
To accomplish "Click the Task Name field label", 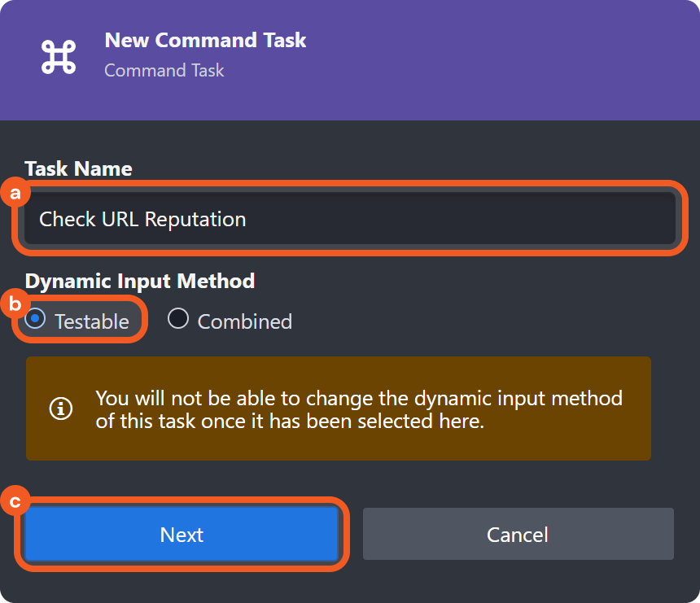I will tap(78, 168).
